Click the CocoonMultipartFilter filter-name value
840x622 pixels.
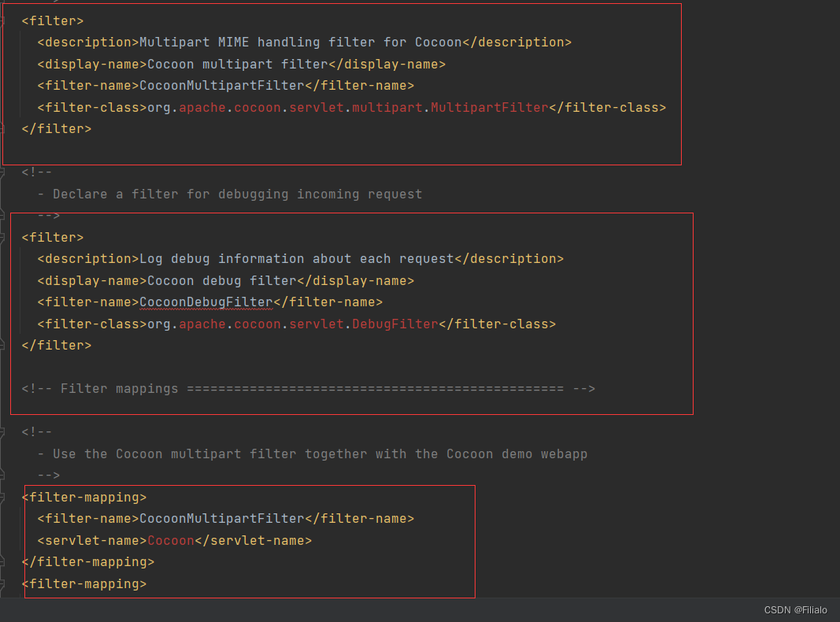pyautogui.click(x=220, y=518)
